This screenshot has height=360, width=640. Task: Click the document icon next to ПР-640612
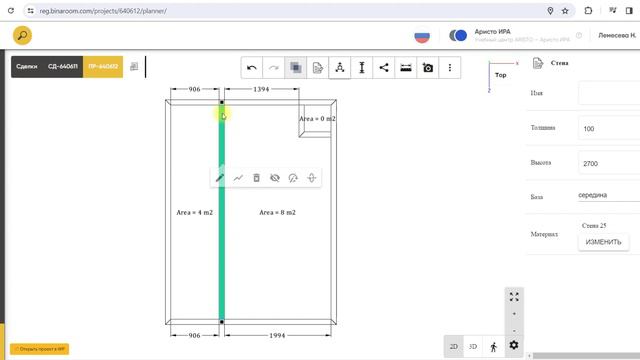coord(134,67)
